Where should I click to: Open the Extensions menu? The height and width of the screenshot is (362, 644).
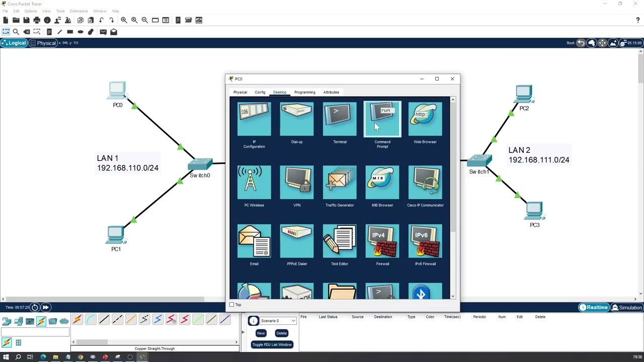[78, 11]
